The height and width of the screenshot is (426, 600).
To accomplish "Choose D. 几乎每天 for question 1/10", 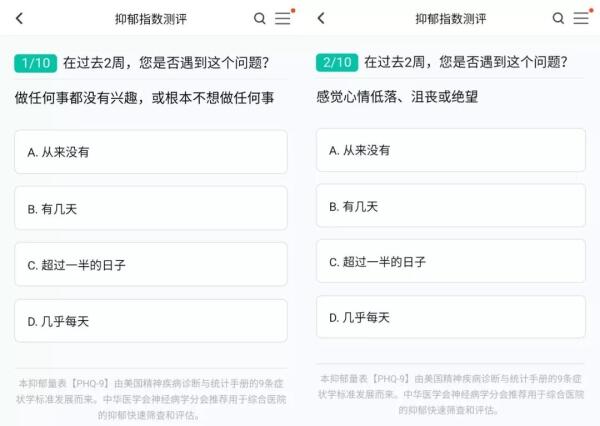I will 151,321.
